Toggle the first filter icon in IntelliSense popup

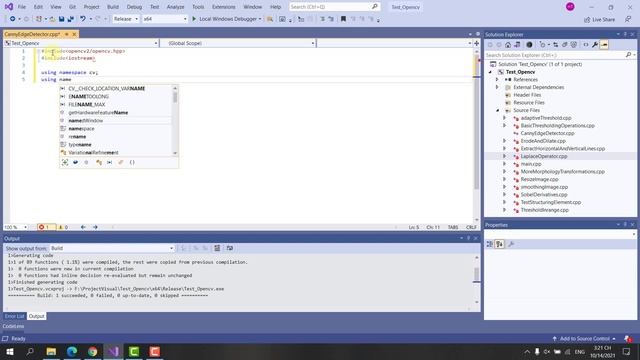[65, 162]
